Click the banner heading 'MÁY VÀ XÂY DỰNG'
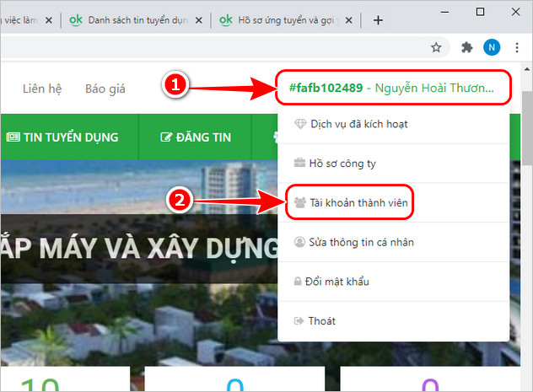Screen dimensions: 533x392 coord(159,249)
